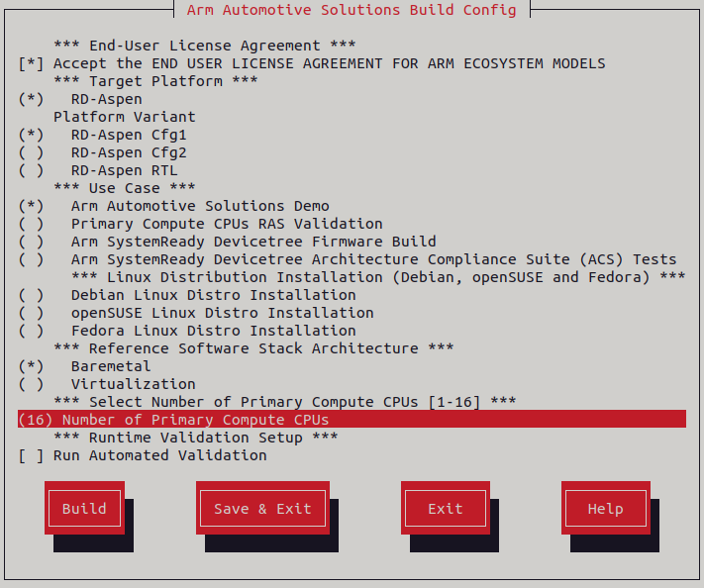Click the Exit button

click(x=446, y=508)
